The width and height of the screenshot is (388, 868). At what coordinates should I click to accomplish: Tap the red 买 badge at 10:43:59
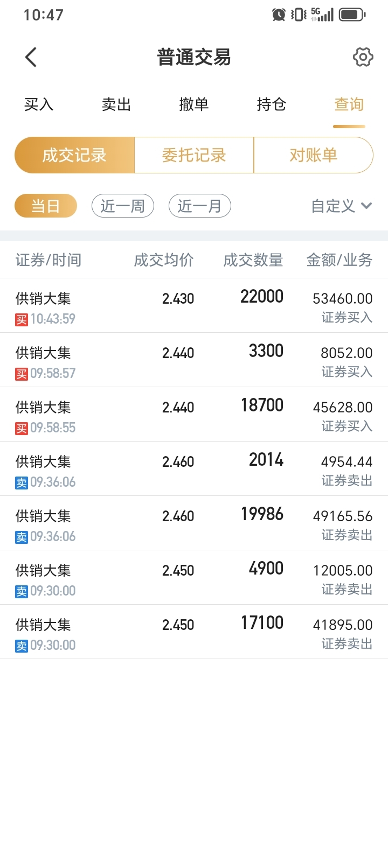[x=21, y=319]
